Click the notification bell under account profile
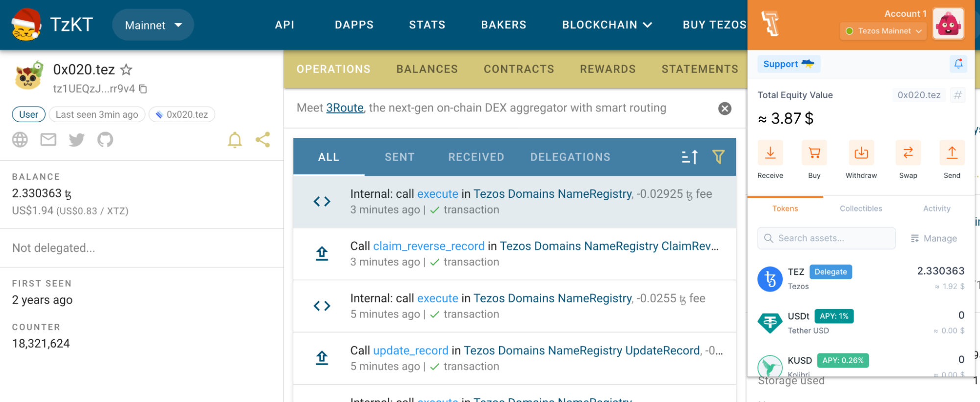Image resolution: width=980 pixels, height=402 pixels. click(x=235, y=140)
